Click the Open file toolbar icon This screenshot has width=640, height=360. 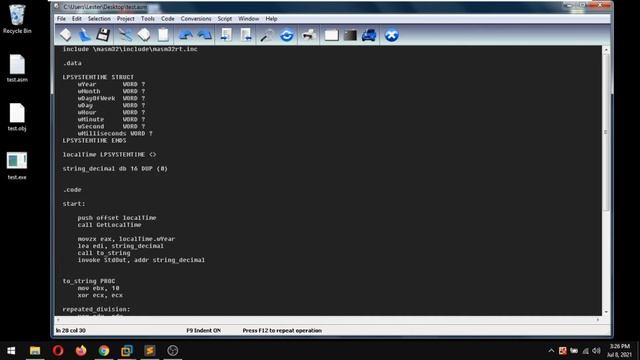tap(84, 35)
